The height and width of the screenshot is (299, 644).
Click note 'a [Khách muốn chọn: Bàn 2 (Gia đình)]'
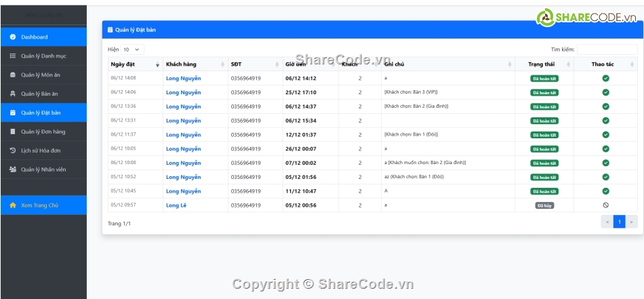[424, 163]
